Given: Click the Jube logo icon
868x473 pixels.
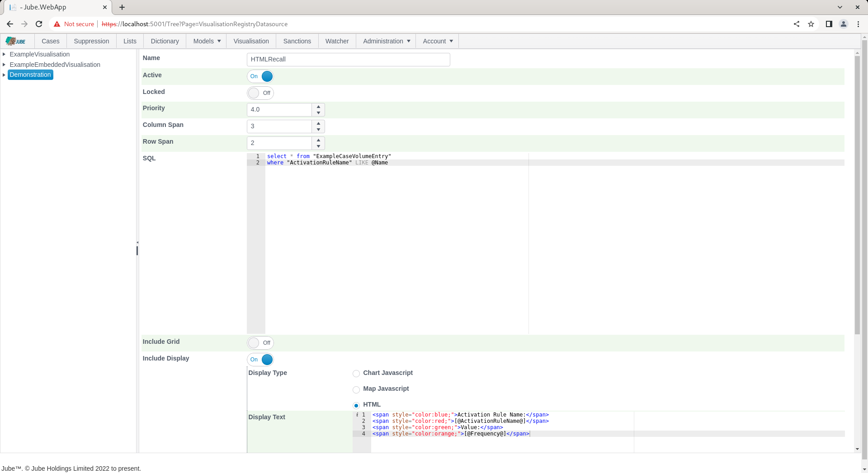Looking at the screenshot, I should pos(16,41).
